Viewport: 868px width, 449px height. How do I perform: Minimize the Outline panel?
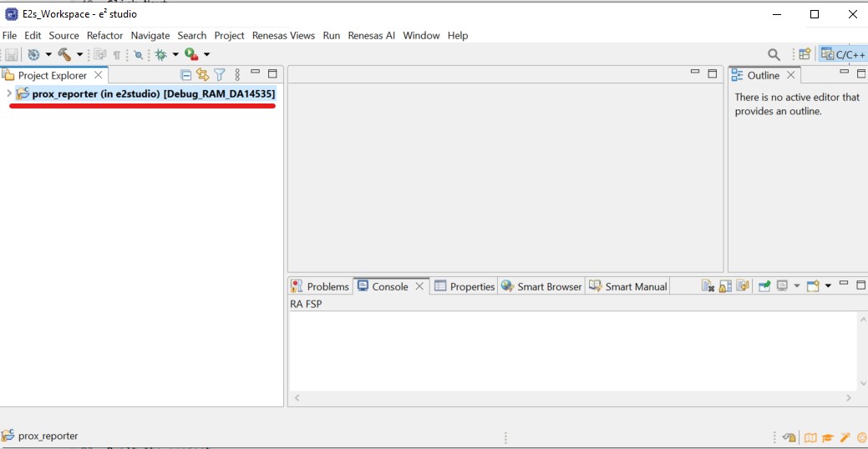coord(845,72)
